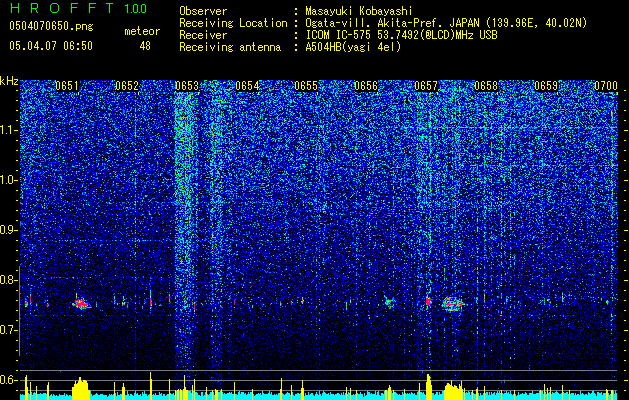Click the 'meteor' label
This screenshot has height=400, width=629.
(x=142, y=31)
